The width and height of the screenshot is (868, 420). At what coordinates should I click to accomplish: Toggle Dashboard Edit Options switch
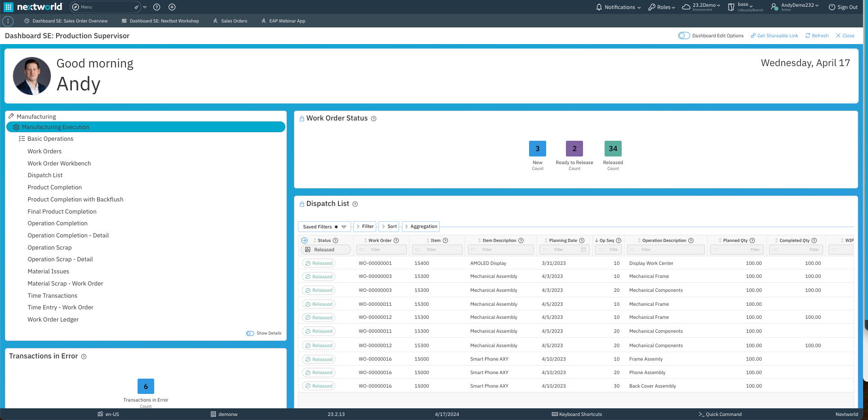[684, 35]
